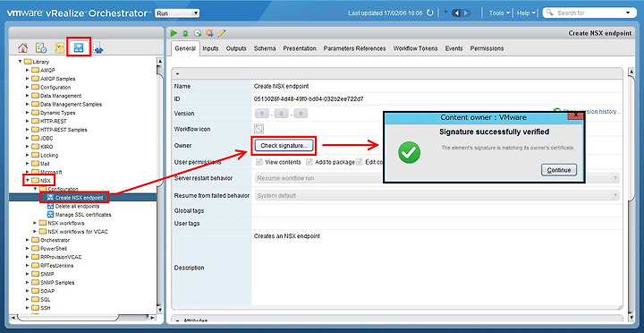Toggle the Add to package checkbox

click(309, 162)
